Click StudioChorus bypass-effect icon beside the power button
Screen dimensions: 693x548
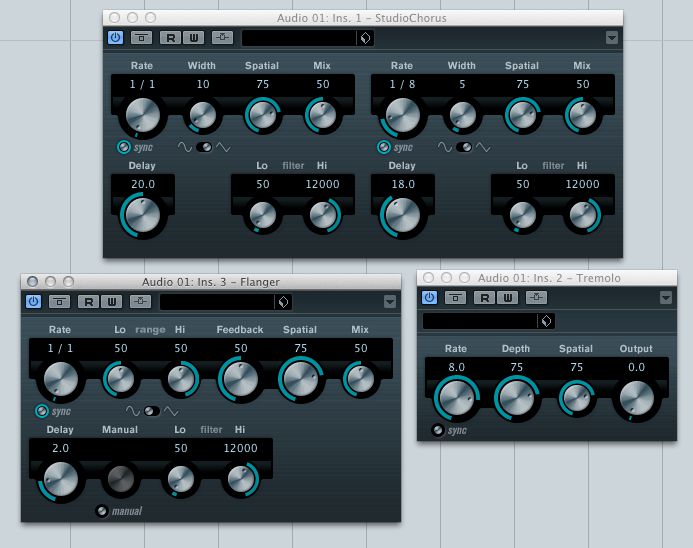pos(141,38)
